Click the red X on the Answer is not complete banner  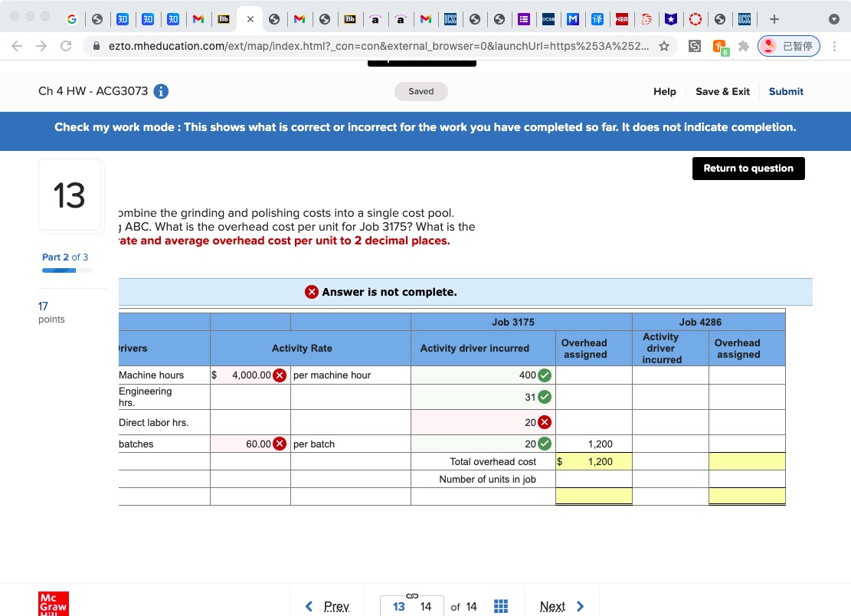311,292
